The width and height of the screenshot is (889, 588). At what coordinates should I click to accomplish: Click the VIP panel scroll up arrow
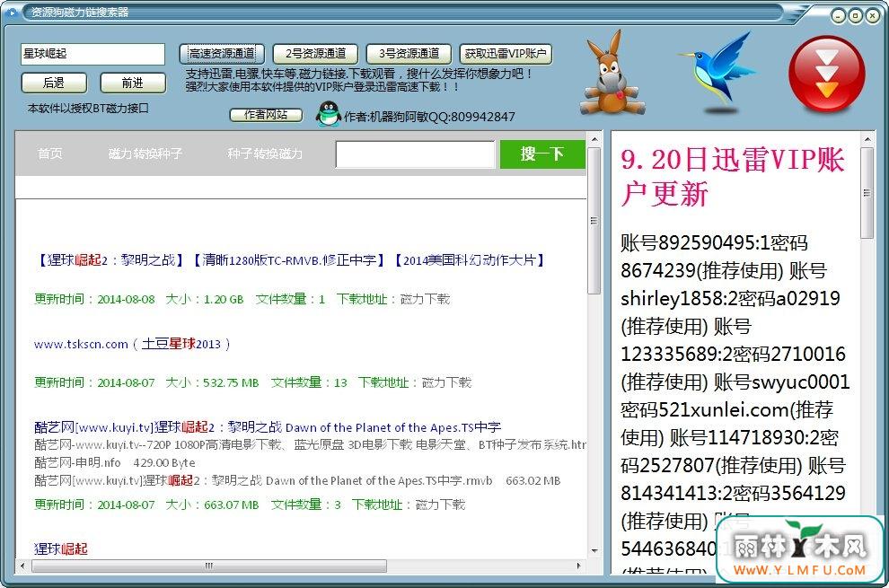867,139
